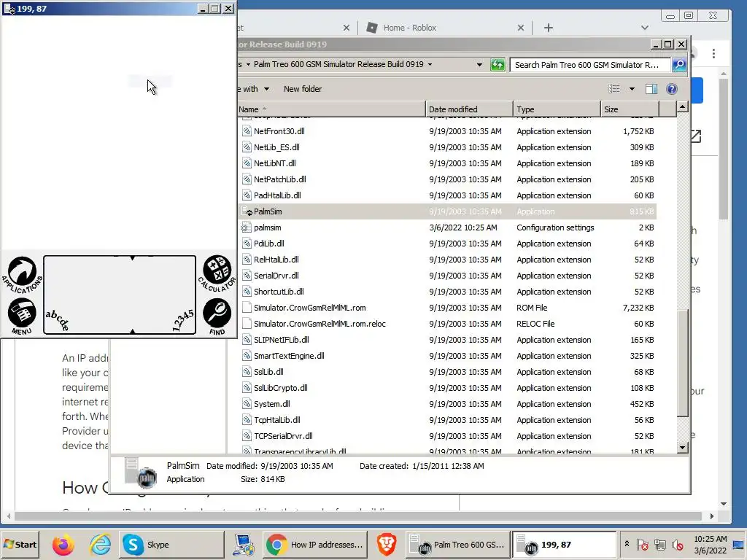The height and width of the screenshot is (560, 747).
Task: Open Explorer help question mark icon
Action: (x=672, y=89)
